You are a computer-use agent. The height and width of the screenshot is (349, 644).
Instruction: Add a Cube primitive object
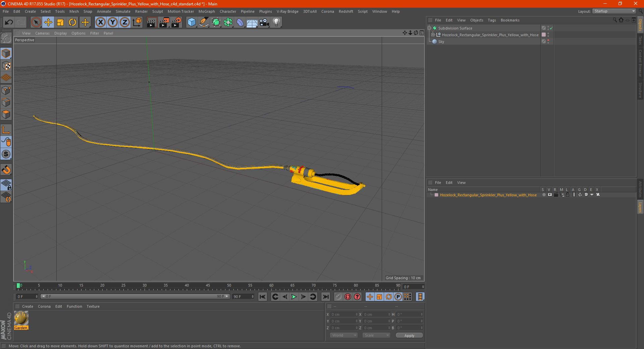coord(192,22)
